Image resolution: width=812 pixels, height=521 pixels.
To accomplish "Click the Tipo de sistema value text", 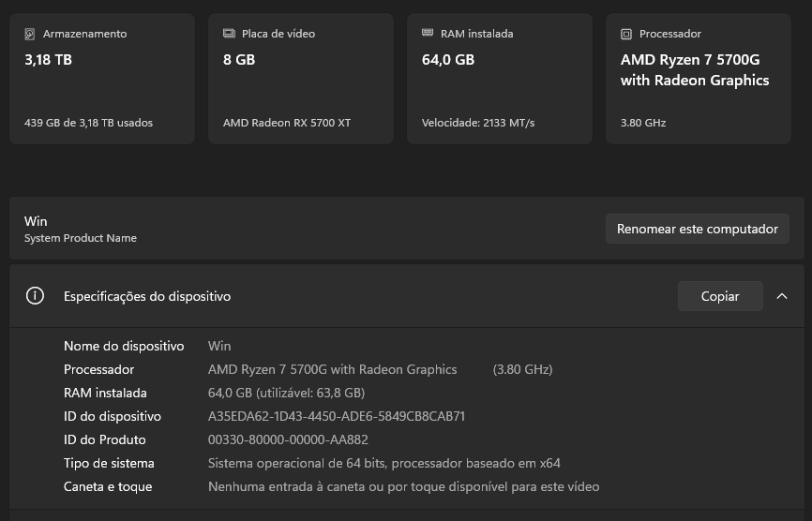I will tap(383, 463).
